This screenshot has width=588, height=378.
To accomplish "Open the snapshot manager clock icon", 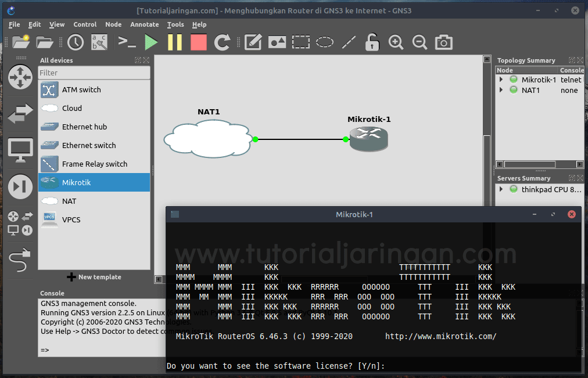I will click(76, 42).
